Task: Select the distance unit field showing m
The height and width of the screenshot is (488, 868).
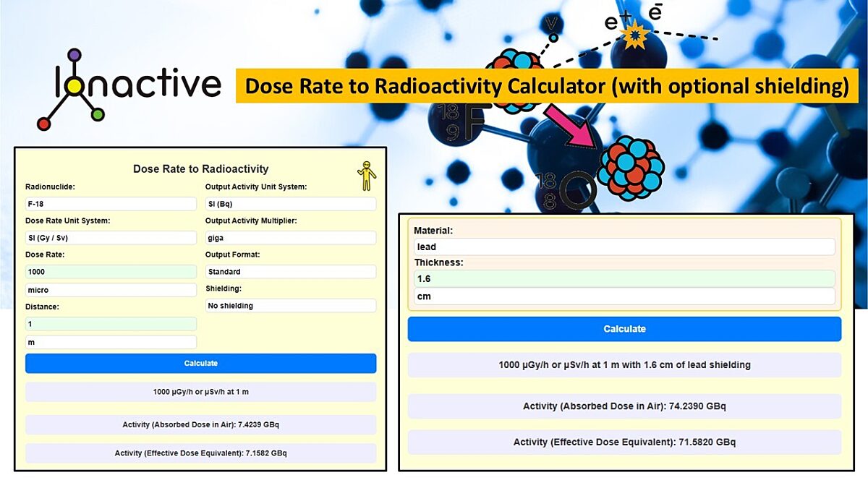Action: point(110,341)
